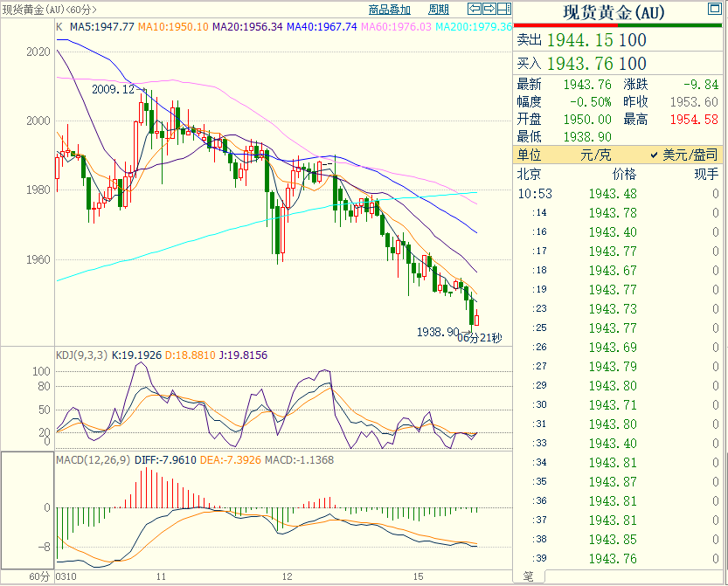Click the split layout panel icon
The height and width of the screenshot is (586, 728).
click(504, 9)
